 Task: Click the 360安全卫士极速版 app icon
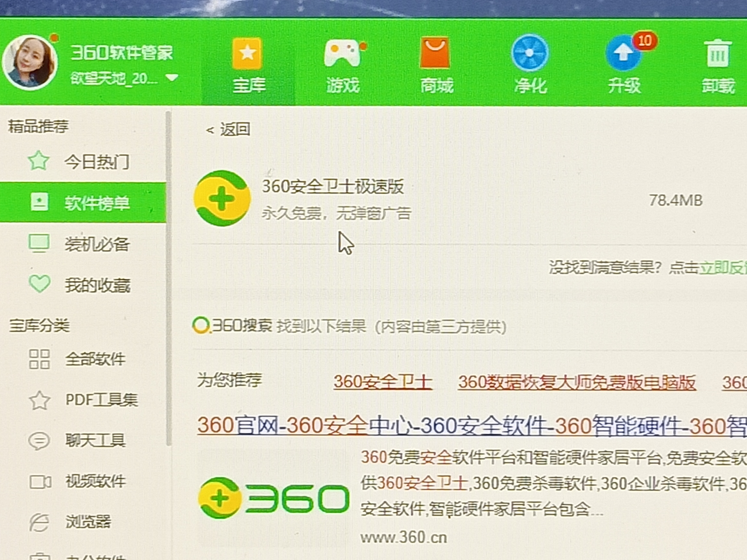coord(222,198)
